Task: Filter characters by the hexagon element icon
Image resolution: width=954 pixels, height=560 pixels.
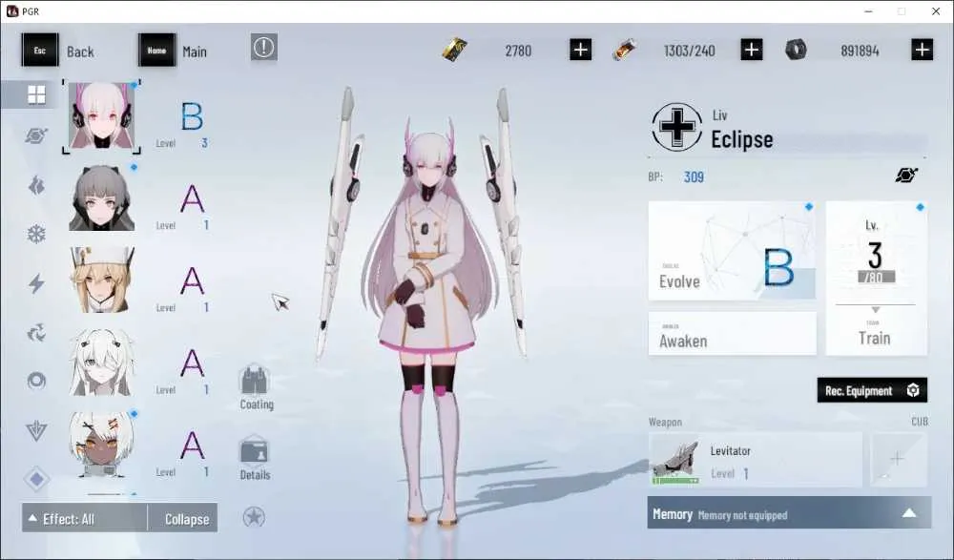Action: tap(36, 135)
